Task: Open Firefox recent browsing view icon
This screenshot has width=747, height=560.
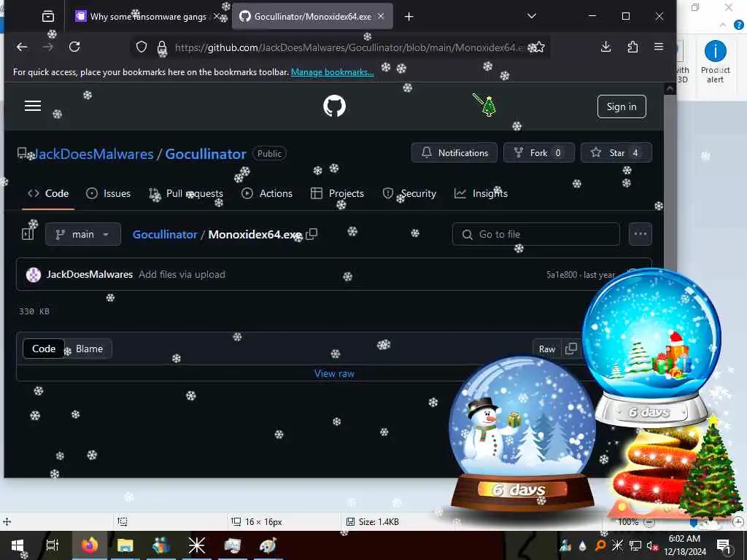Action: 48,17
